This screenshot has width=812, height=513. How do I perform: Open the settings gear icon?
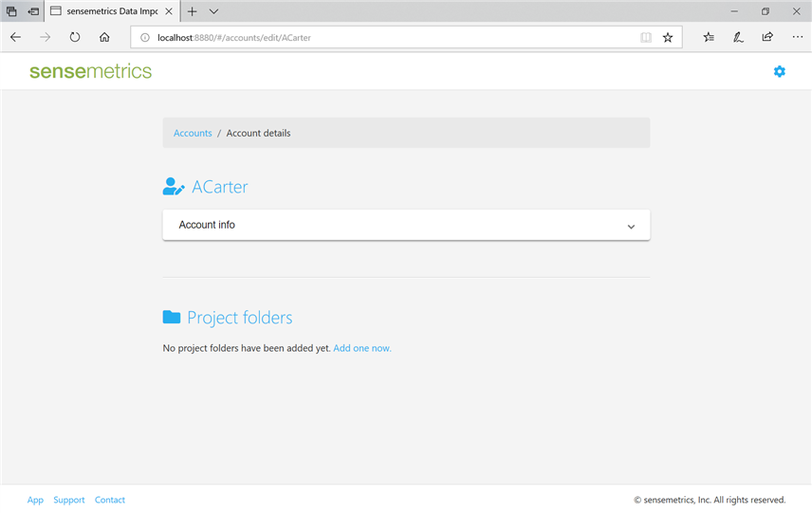779,71
